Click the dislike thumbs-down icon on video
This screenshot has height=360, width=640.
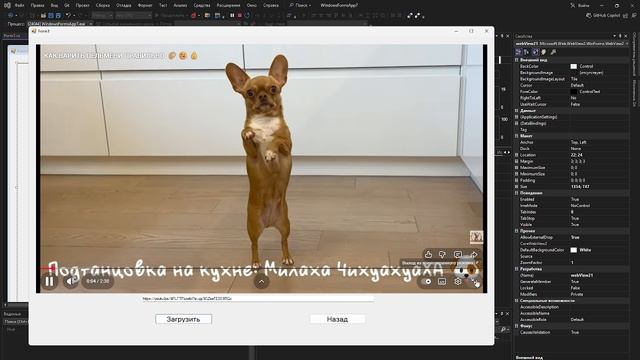[x=442, y=255]
